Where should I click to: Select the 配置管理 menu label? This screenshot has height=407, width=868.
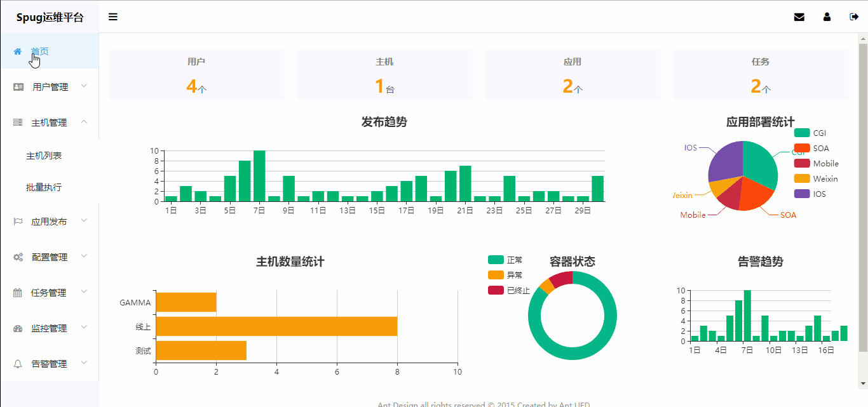[50, 257]
